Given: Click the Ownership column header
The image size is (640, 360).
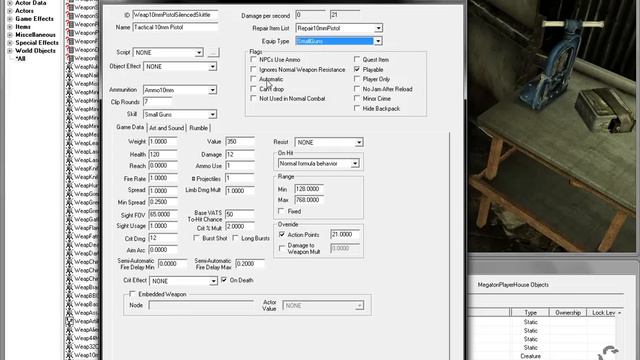Looking at the screenshot, I should tap(568, 313).
